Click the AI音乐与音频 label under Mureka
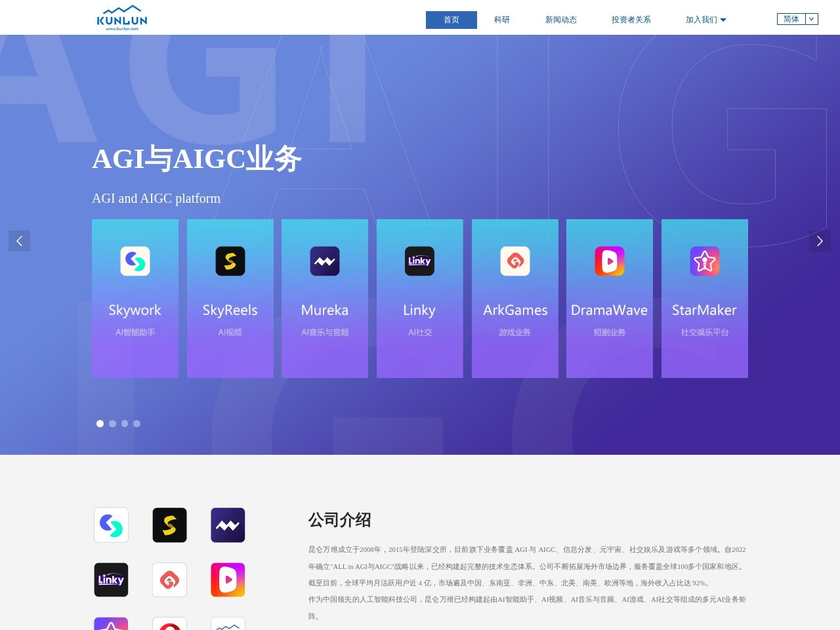The height and width of the screenshot is (630, 840). (325, 333)
